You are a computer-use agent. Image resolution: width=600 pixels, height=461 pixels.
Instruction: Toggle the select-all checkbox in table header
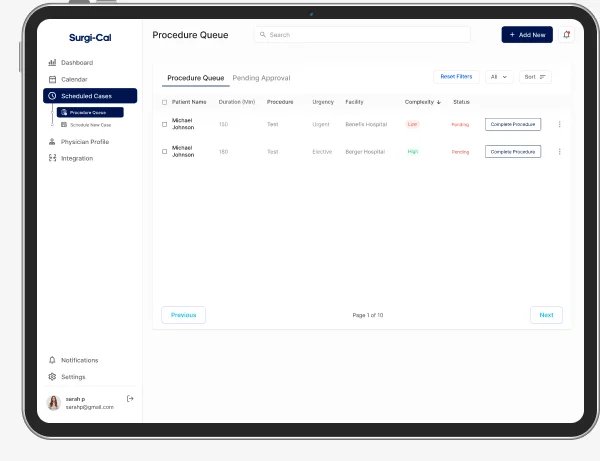(165, 102)
